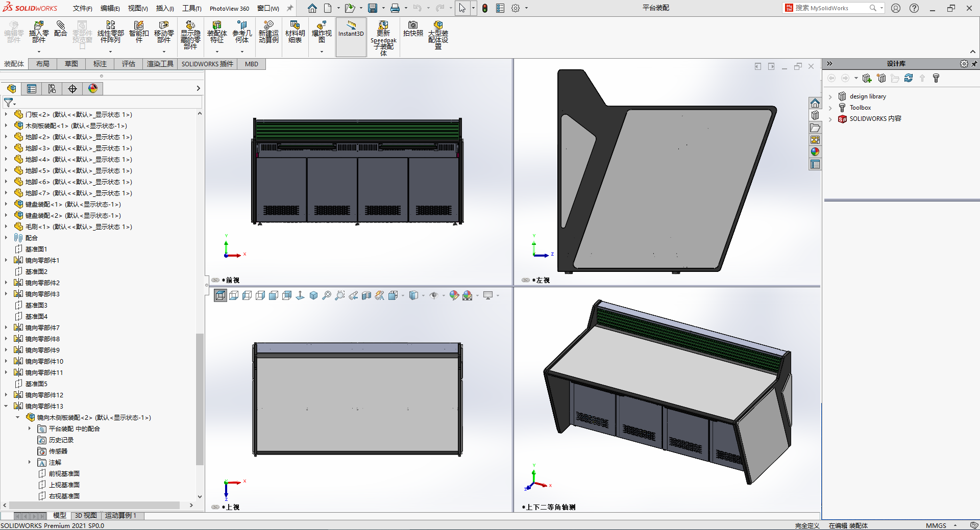Click the Edit Appearance color ball icon
This screenshot has height=530, width=980.
point(454,295)
